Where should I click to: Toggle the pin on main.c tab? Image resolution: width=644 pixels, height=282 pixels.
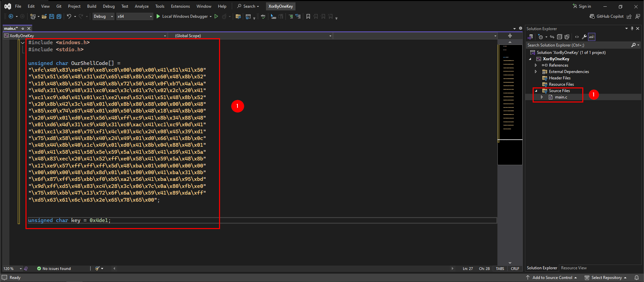[23, 28]
